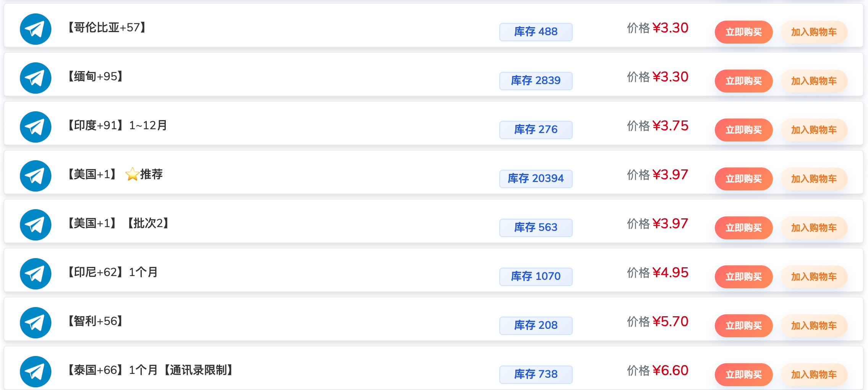Click Telegram icon for 美国+1 推荐
The width and height of the screenshot is (868, 390).
[x=36, y=176]
